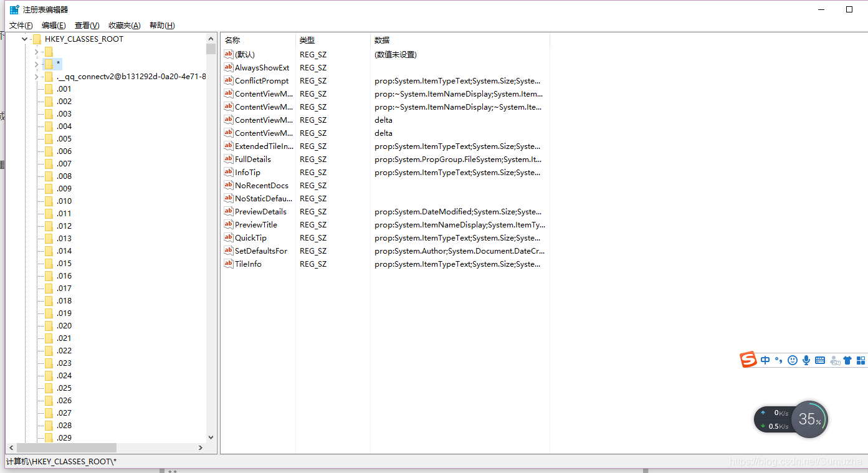Image resolution: width=868 pixels, height=473 pixels.
Task: Select the ExtendedTileIn... value name
Action: coord(264,146)
